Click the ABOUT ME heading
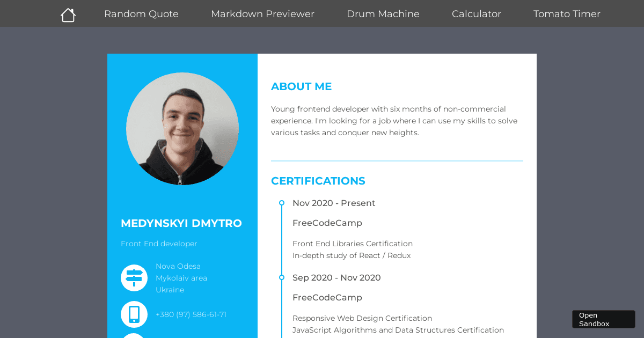 click(x=301, y=86)
